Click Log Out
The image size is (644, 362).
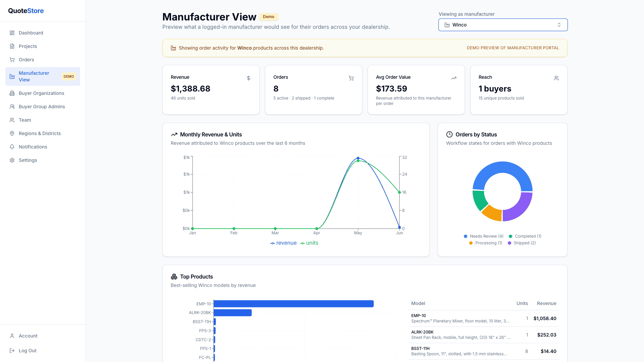43,351
